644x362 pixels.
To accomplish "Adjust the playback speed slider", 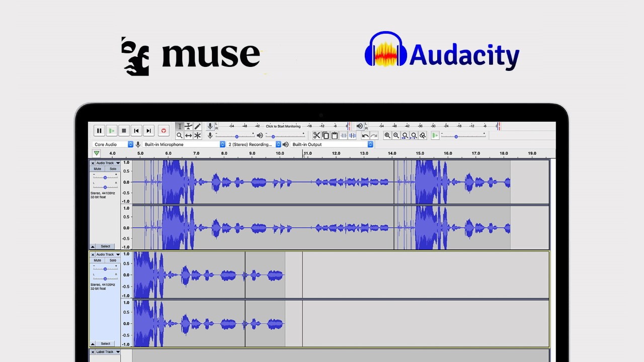I will tap(456, 136).
